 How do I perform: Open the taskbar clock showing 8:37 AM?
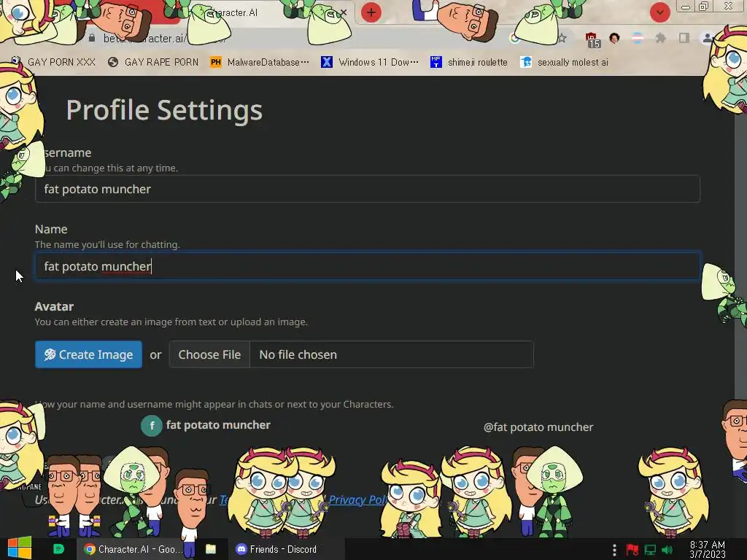tap(708, 550)
